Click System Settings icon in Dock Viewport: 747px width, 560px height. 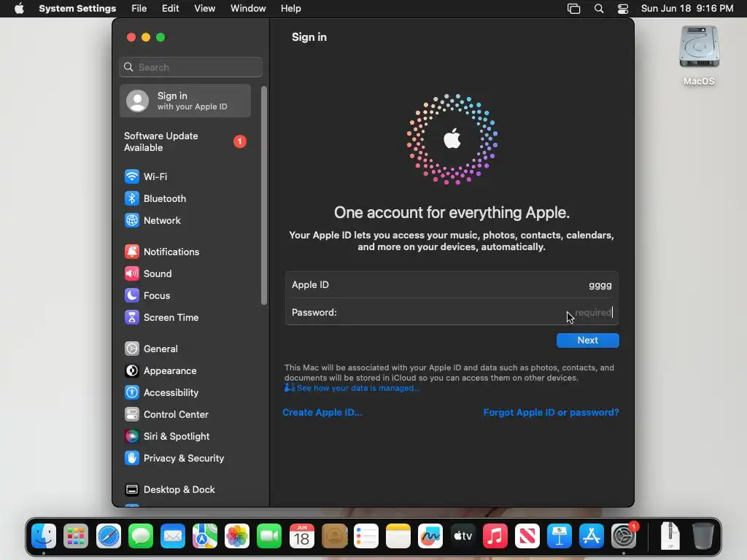tap(624, 536)
